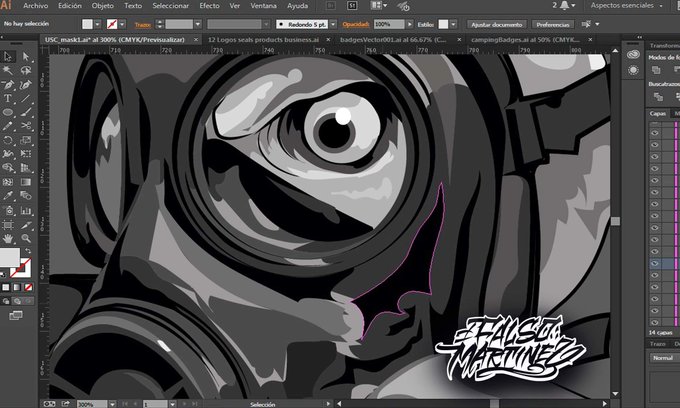Select the Type tool
The width and height of the screenshot is (680, 408).
8,98
